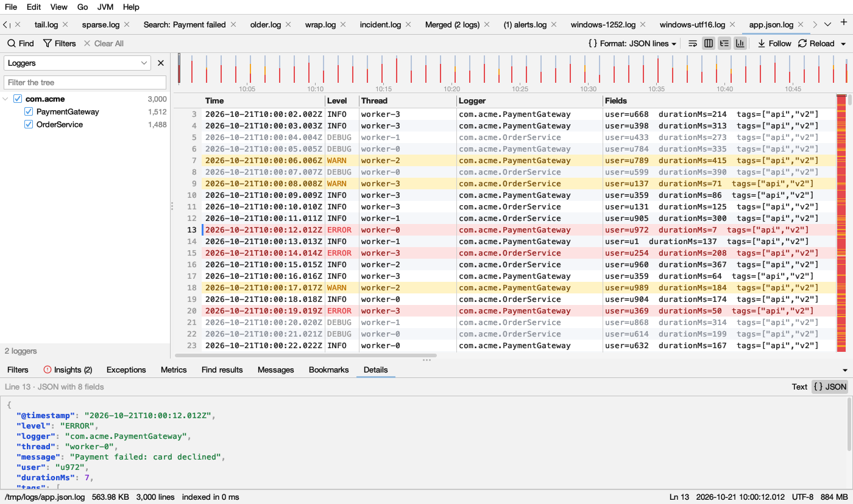The image size is (853, 504).
Task: Open the Find search button
Action: click(21, 43)
